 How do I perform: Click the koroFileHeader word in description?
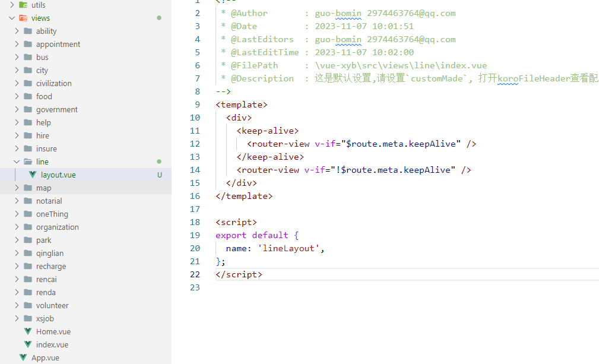534,78
